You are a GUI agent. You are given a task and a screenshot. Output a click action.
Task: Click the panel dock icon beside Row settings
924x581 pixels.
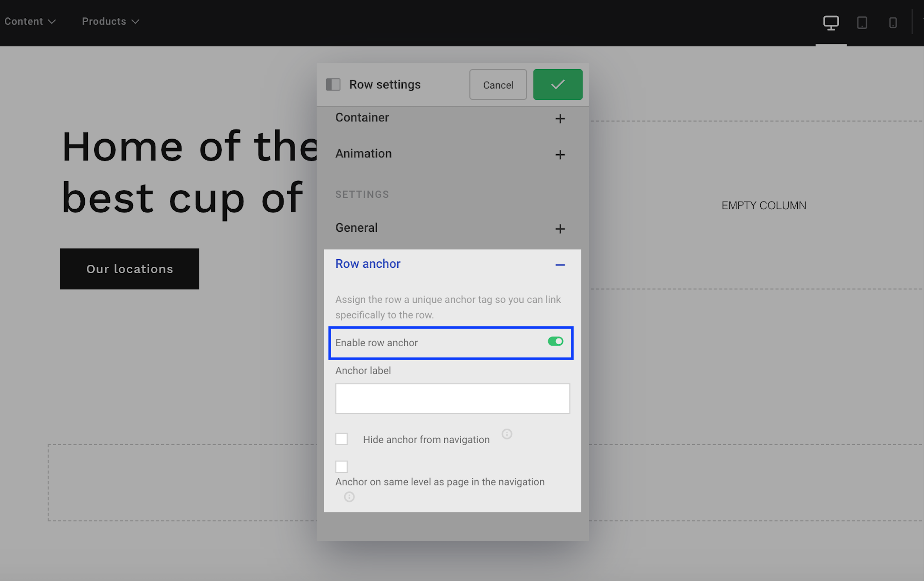(x=333, y=84)
